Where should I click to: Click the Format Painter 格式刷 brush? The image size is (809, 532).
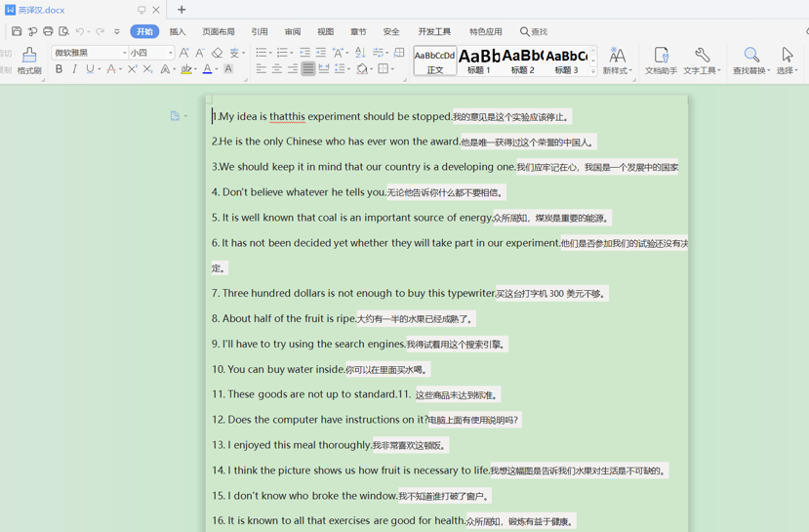29,61
